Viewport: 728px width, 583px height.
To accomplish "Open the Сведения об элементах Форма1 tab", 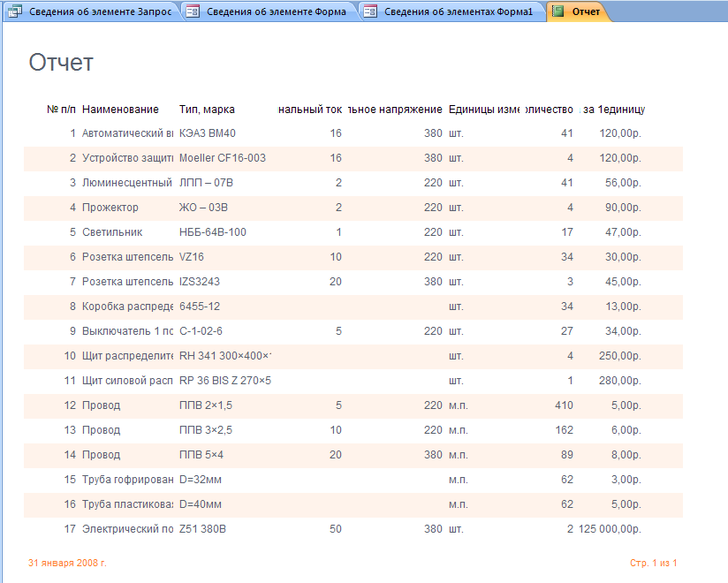I will coord(451,11).
